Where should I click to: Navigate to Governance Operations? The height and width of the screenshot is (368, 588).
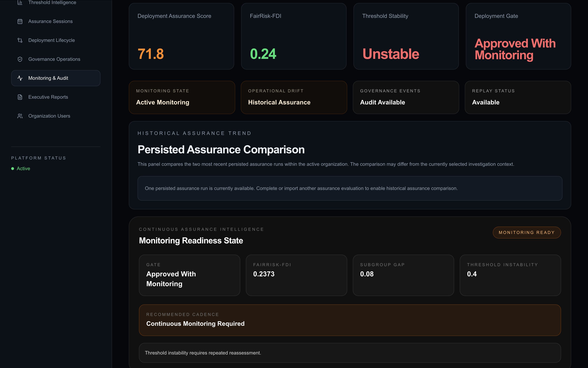[x=56, y=59]
